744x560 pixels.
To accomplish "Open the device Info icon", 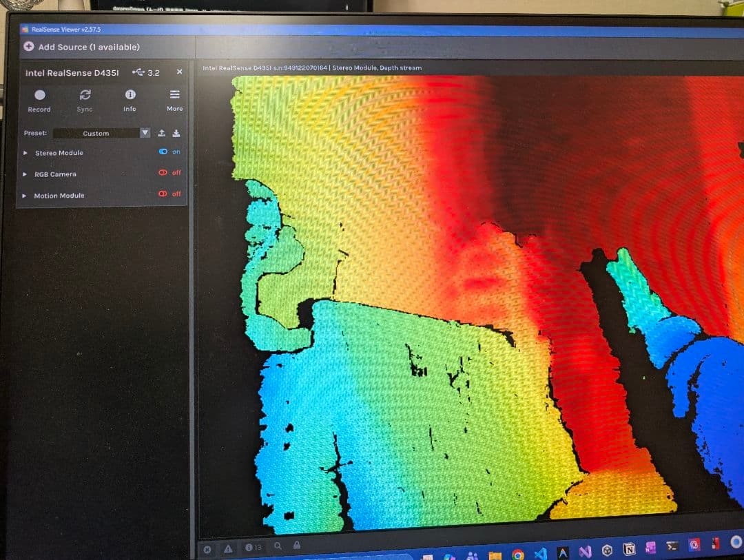I will click(130, 94).
